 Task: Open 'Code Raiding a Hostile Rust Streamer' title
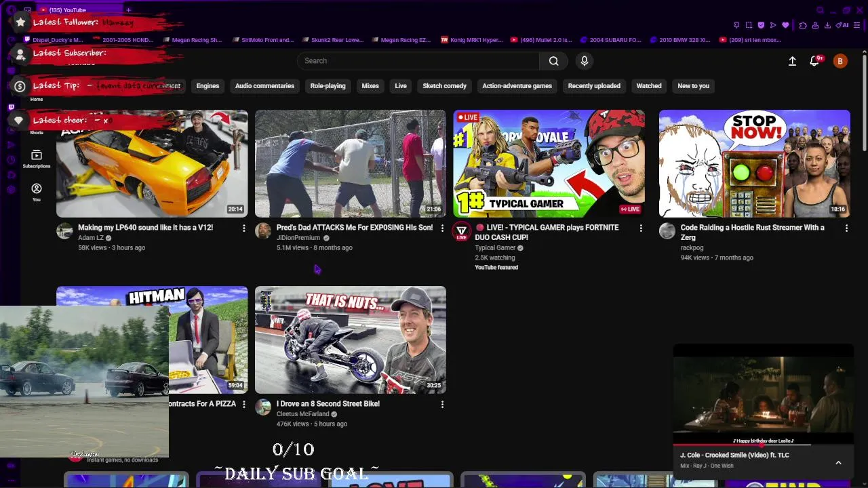click(x=753, y=232)
